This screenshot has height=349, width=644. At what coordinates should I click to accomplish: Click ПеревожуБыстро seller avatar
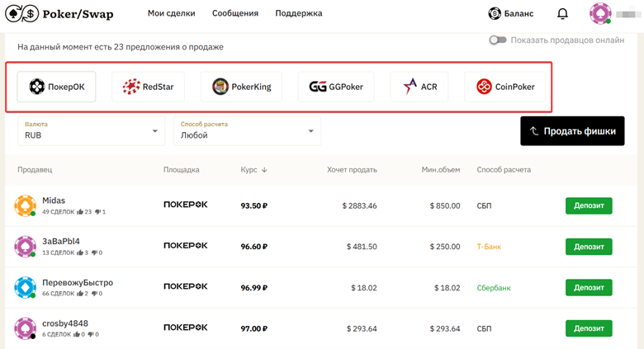[25, 287]
